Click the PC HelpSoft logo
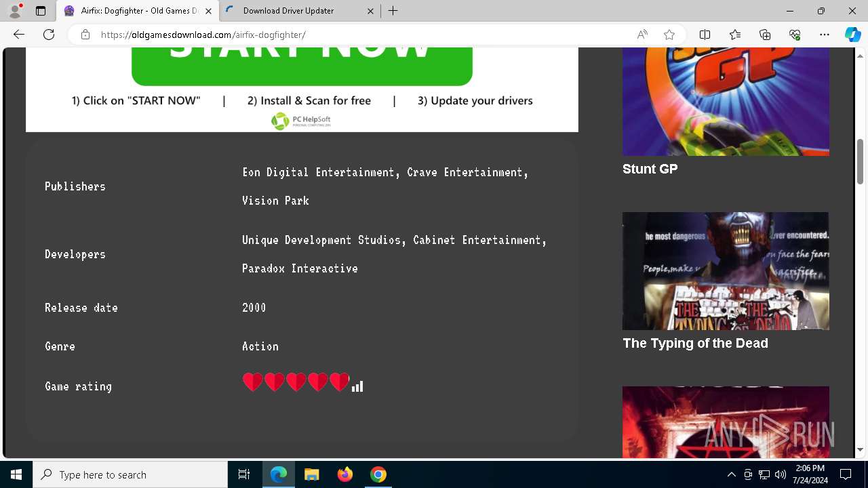The image size is (868, 488). pos(301,121)
